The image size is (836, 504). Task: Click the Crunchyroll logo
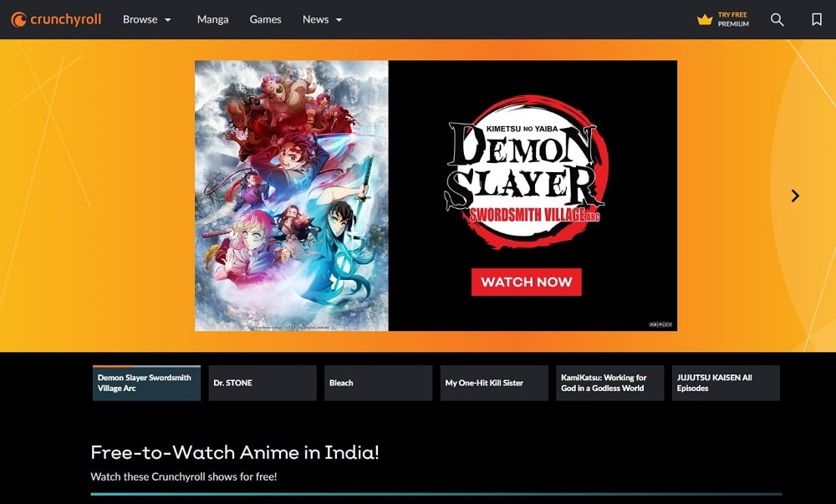(x=56, y=20)
